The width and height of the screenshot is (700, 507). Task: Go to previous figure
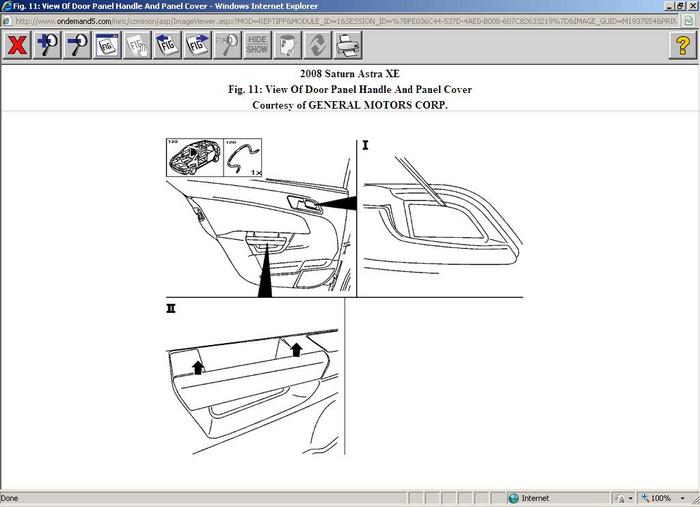tap(167, 45)
